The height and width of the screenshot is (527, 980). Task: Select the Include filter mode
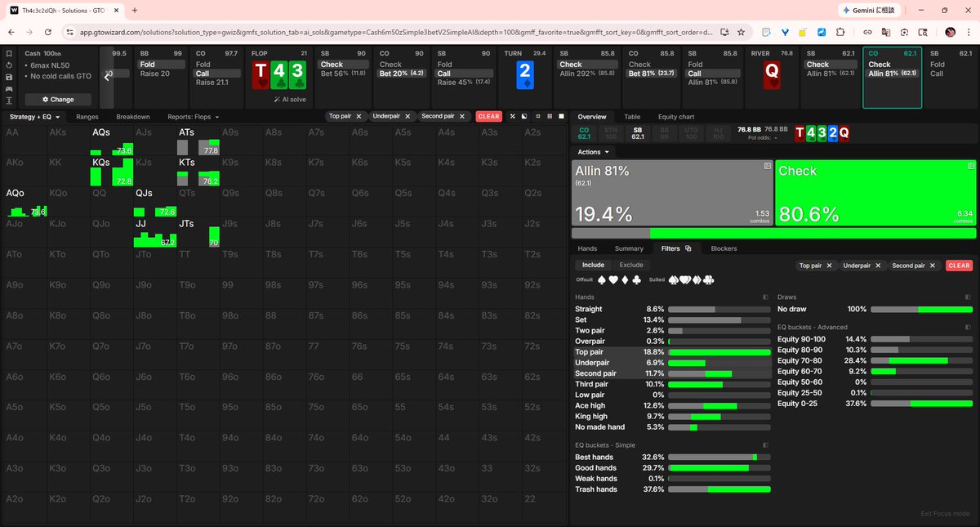tap(593, 265)
